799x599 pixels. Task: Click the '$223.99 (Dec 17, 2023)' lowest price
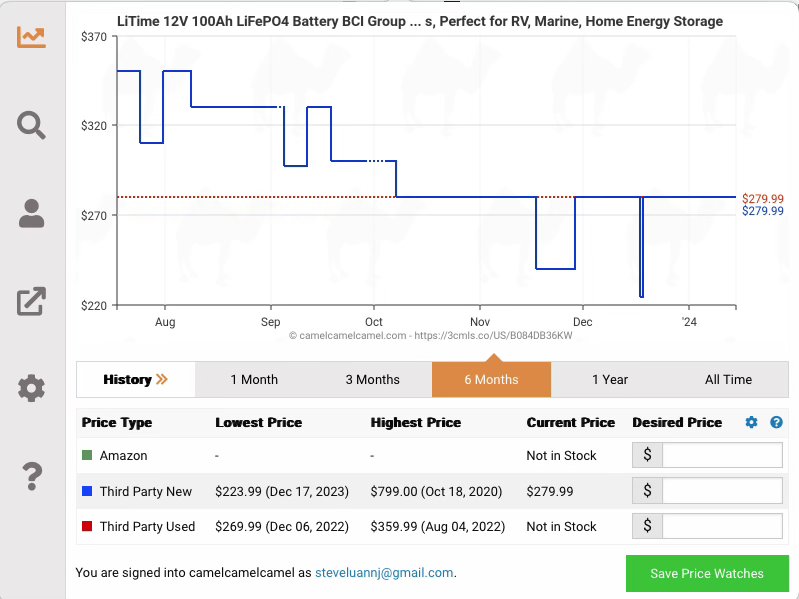point(282,492)
